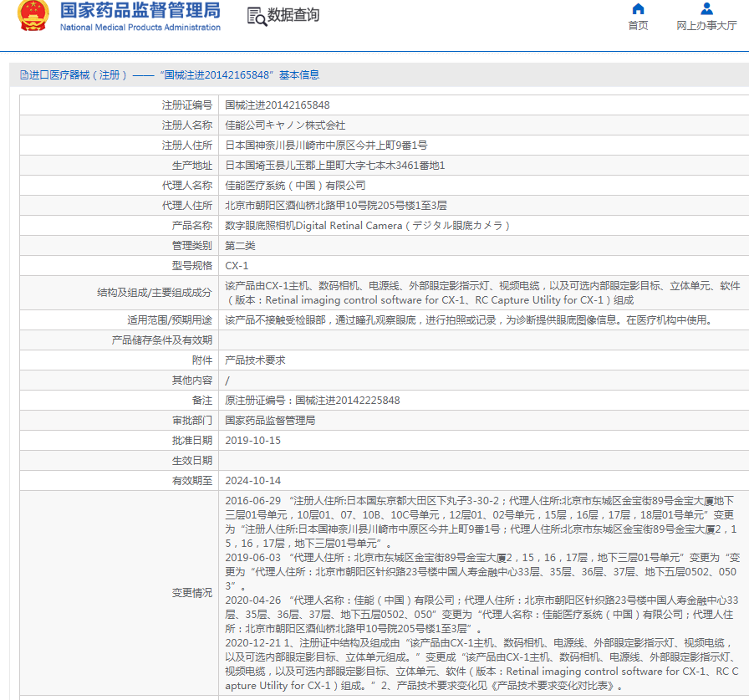Click the small document icon before 进口医疗器械
This screenshot has height=700, width=749.
[x=23, y=75]
